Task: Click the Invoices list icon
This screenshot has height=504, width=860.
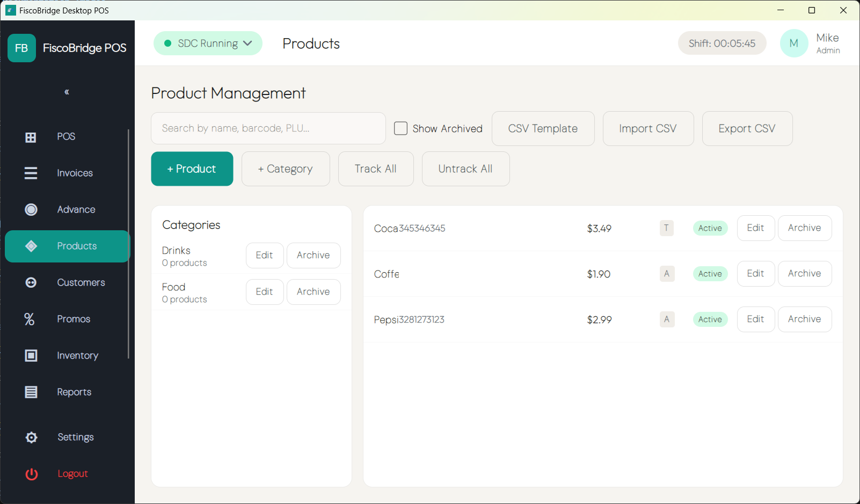Action: [x=31, y=173]
